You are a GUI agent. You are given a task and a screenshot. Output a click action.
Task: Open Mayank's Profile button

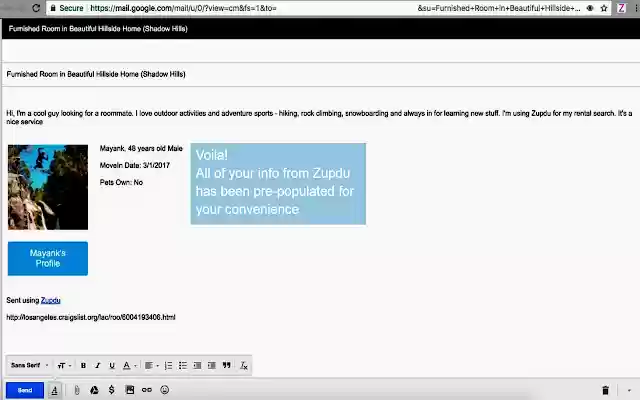(48, 258)
